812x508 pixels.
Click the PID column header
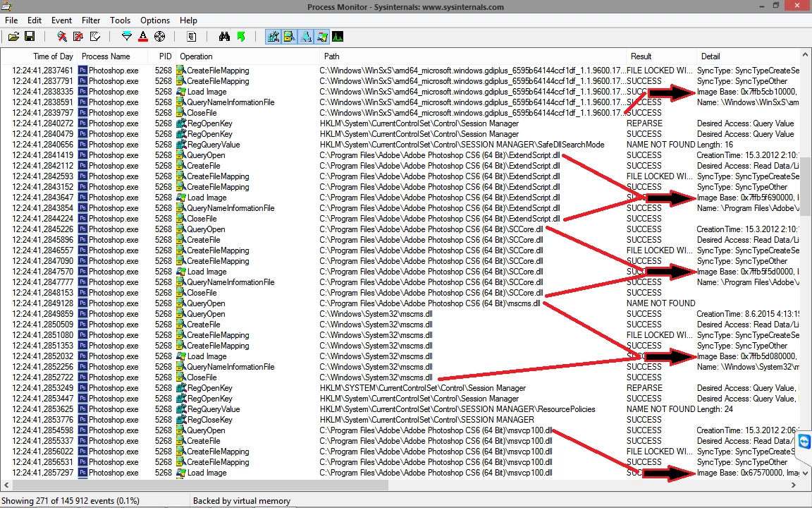(x=161, y=56)
